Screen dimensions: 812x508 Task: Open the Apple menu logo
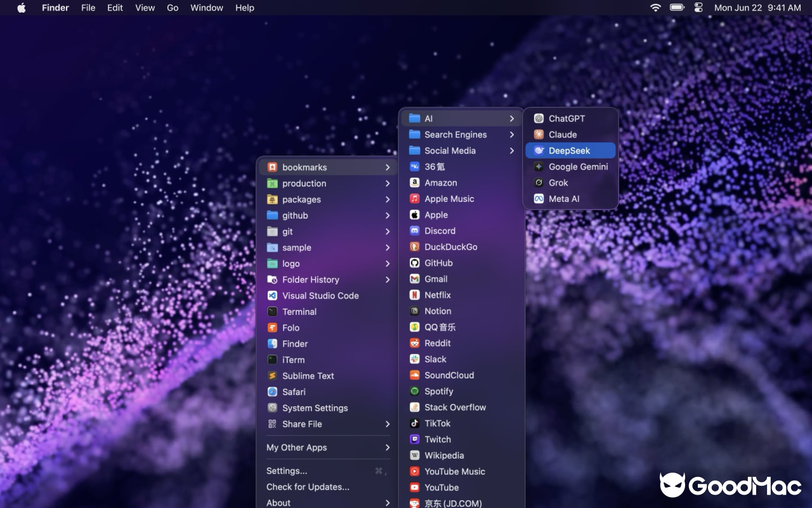click(22, 8)
